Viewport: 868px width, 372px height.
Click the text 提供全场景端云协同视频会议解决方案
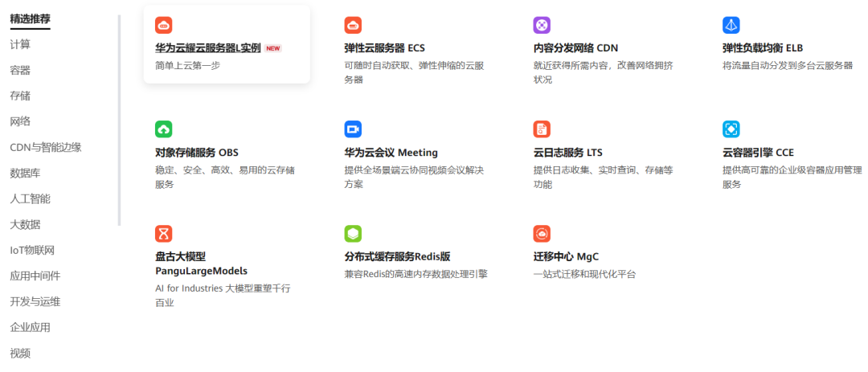pyautogui.click(x=415, y=177)
